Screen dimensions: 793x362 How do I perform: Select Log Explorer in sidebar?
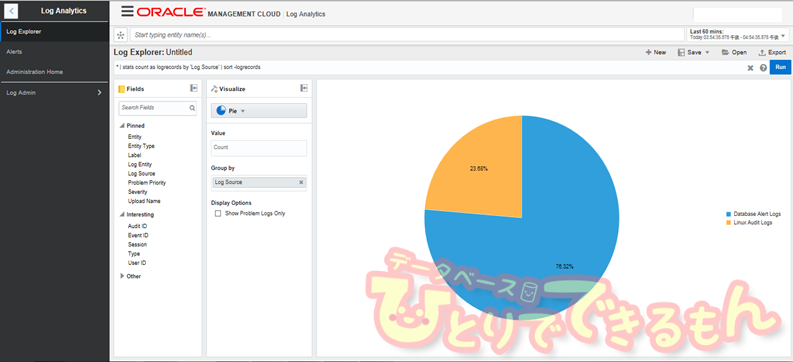coord(54,31)
